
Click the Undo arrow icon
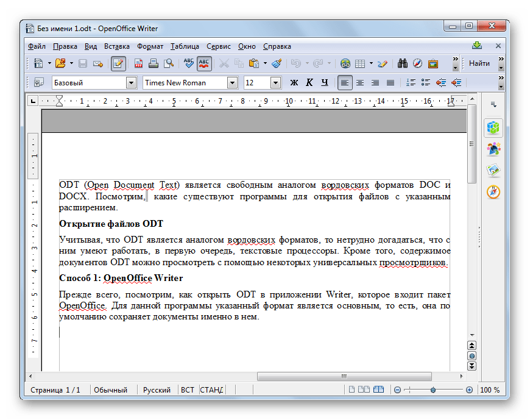coord(295,63)
